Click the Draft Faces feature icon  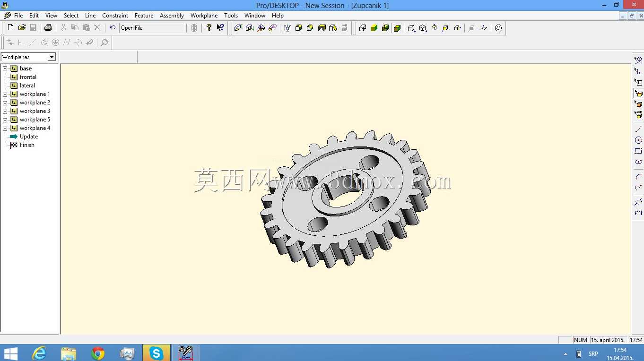(333, 28)
